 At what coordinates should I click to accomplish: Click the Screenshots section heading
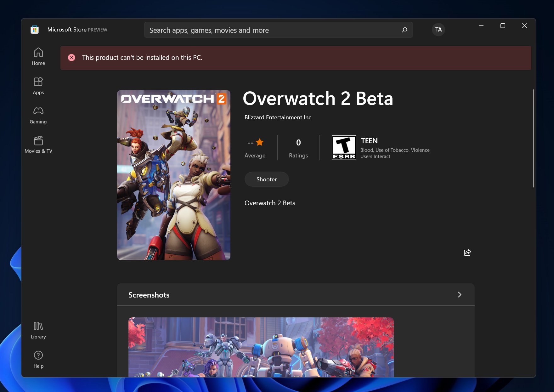coord(149,295)
